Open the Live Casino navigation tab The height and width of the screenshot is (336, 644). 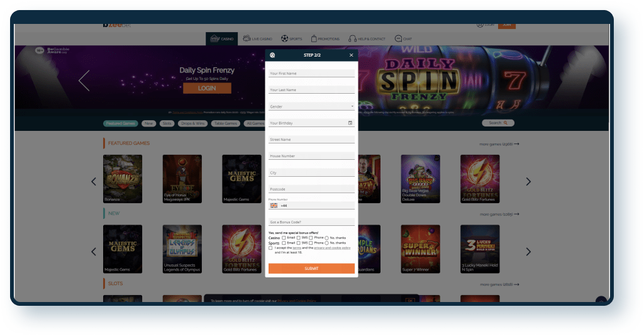tap(257, 38)
